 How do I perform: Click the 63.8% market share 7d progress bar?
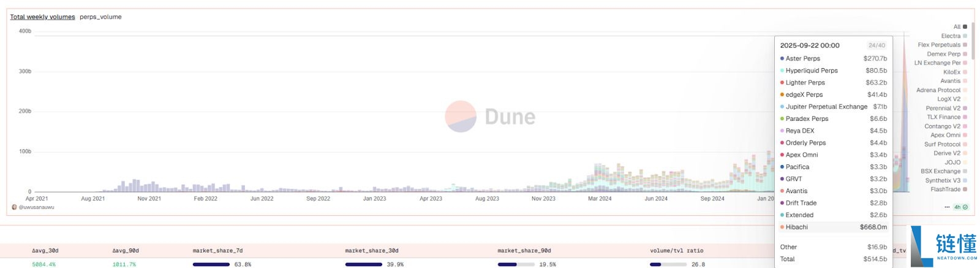pyautogui.click(x=211, y=265)
